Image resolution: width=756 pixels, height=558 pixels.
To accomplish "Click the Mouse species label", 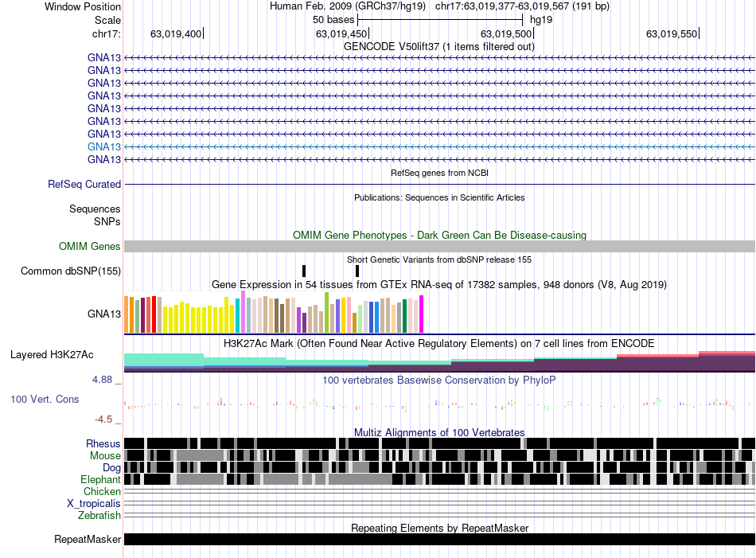I will tap(105, 456).
